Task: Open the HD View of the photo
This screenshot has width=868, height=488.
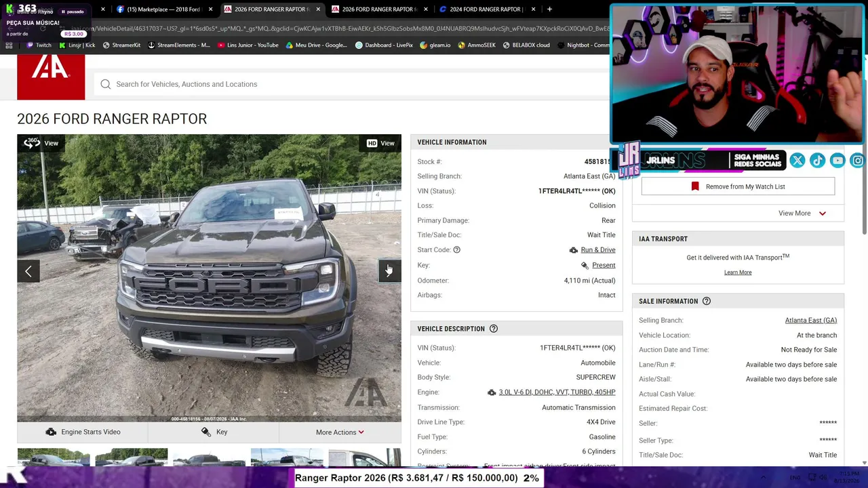Action: coord(380,143)
